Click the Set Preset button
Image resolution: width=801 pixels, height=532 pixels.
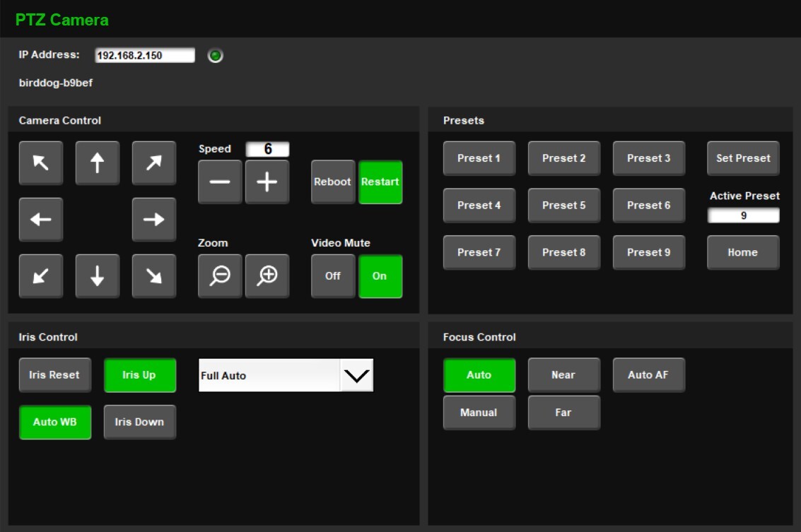click(743, 158)
